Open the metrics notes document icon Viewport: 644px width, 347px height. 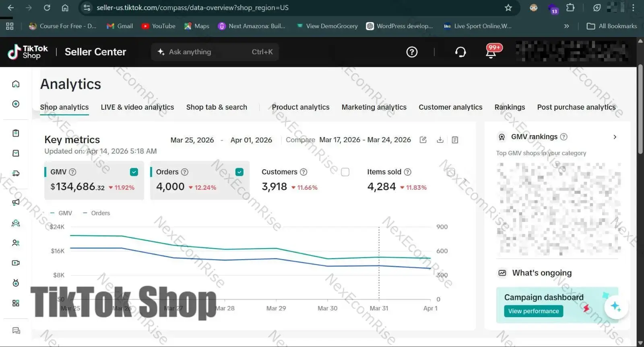pos(455,140)
